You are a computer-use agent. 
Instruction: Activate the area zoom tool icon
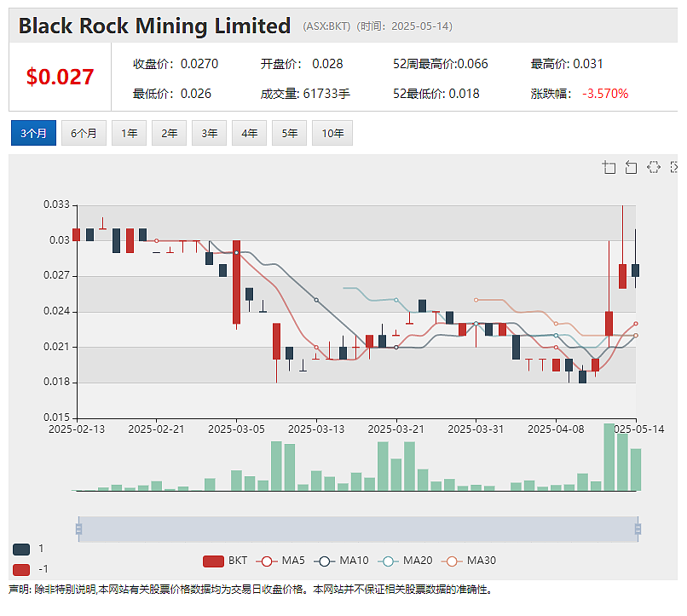[609, 167]
